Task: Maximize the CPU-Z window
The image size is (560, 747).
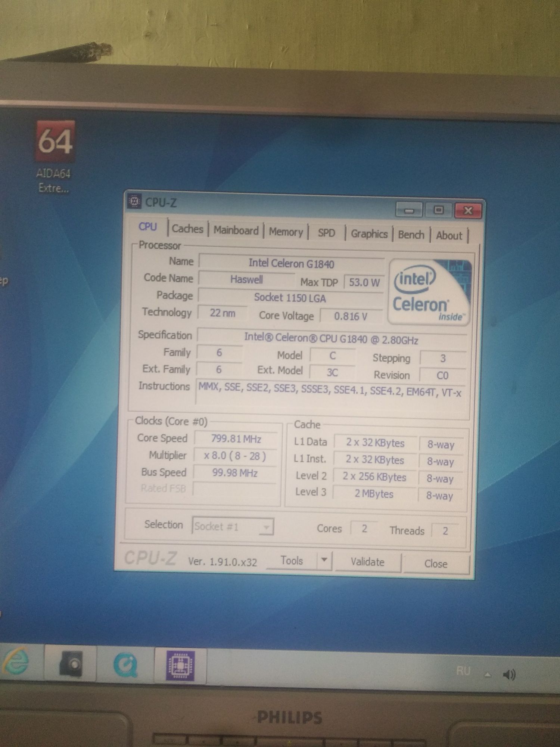Action: pos(439,210)
